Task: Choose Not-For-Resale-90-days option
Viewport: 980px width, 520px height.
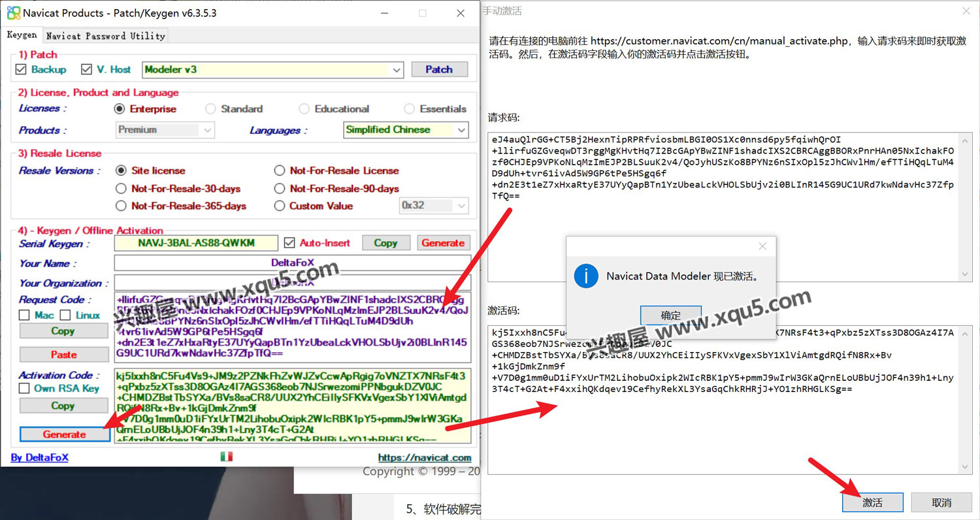Action: 279,189
